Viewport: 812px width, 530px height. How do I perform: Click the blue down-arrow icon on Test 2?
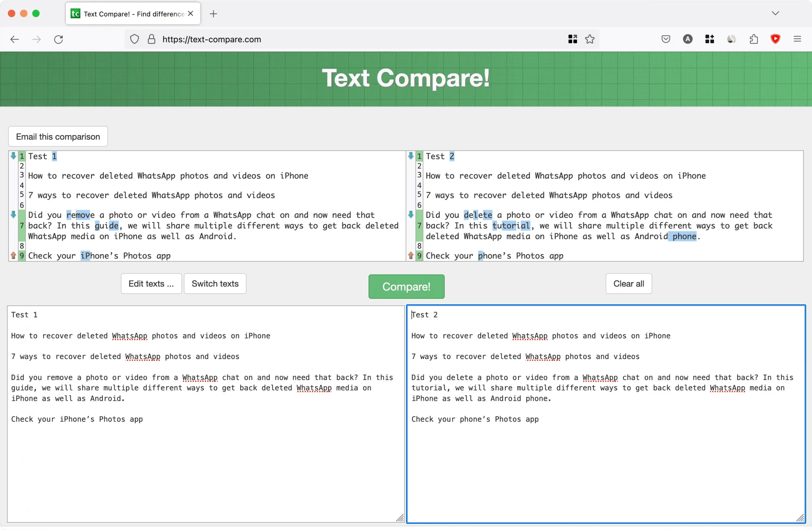coord(412,155)
